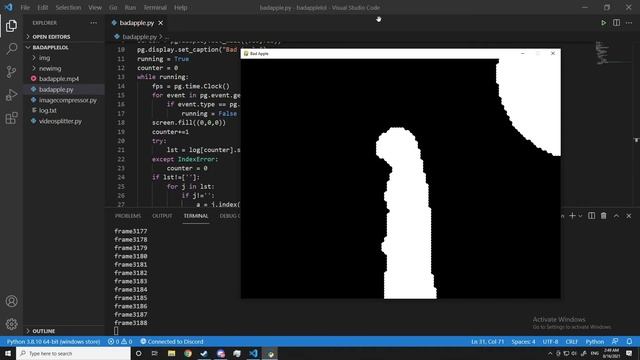
Task: Run Python file with play icon
Action: (x=603, y=23)
